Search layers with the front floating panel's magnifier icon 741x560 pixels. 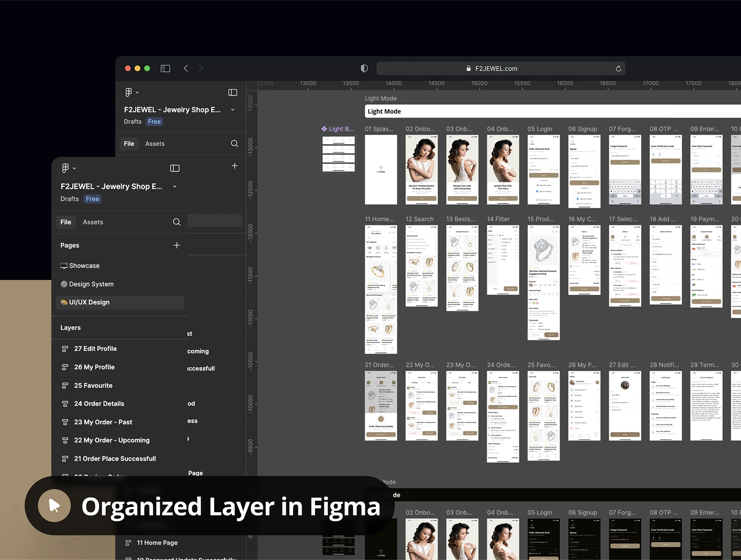pos(177,222)
